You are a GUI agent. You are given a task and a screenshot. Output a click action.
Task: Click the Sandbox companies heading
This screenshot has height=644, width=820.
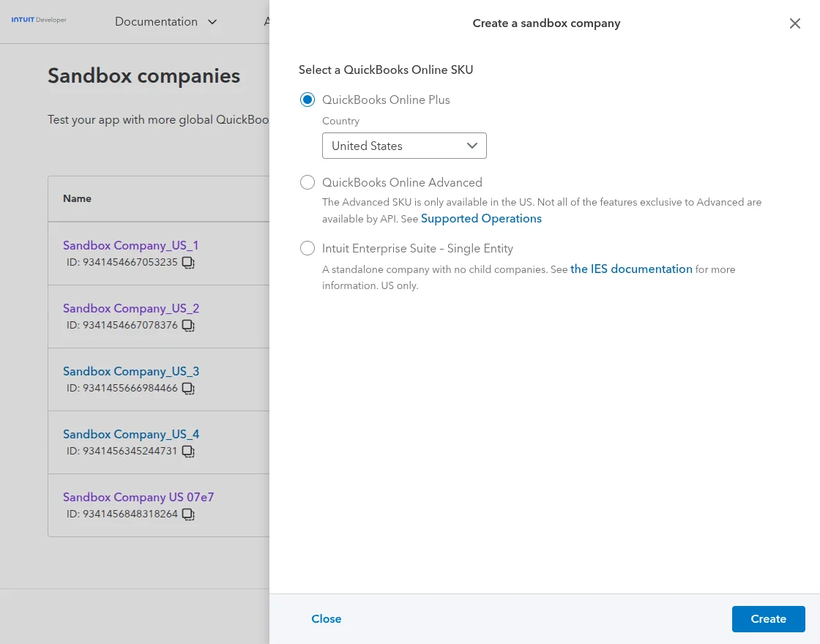click(143, 76)
